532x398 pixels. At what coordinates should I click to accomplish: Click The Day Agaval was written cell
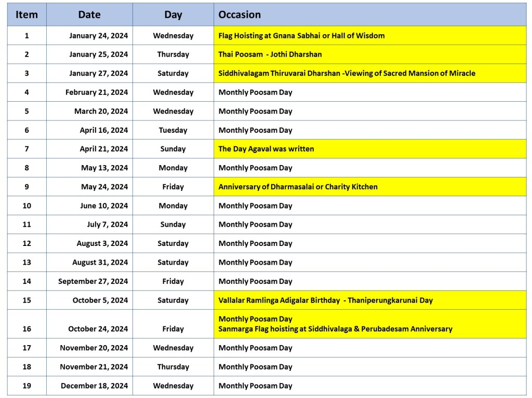pos(266,149)
